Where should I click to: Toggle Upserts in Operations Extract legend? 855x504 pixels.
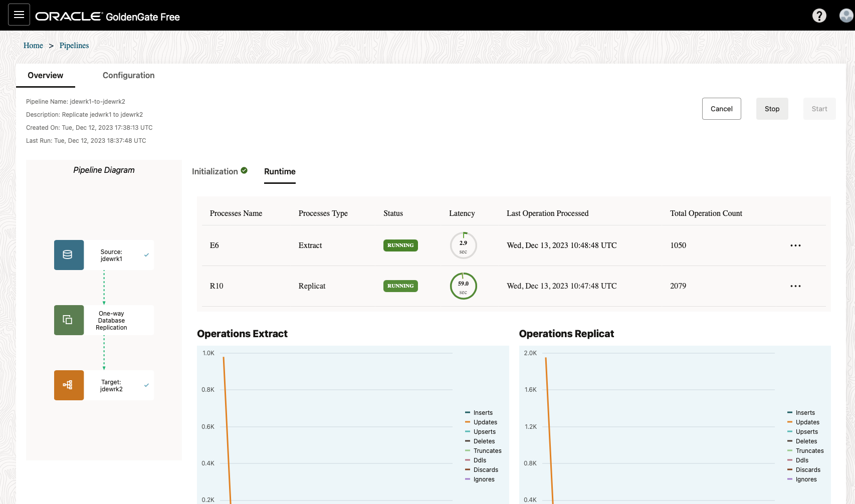481,432
